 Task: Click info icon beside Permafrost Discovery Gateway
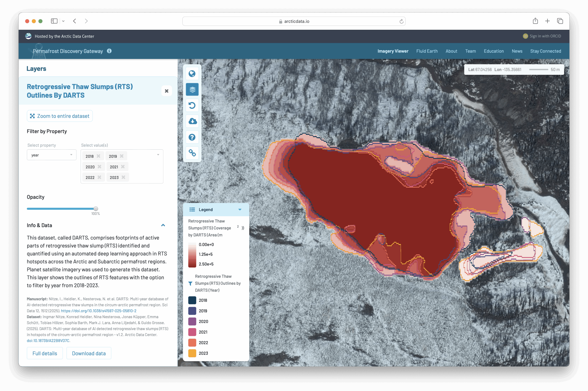coord(109,51)
